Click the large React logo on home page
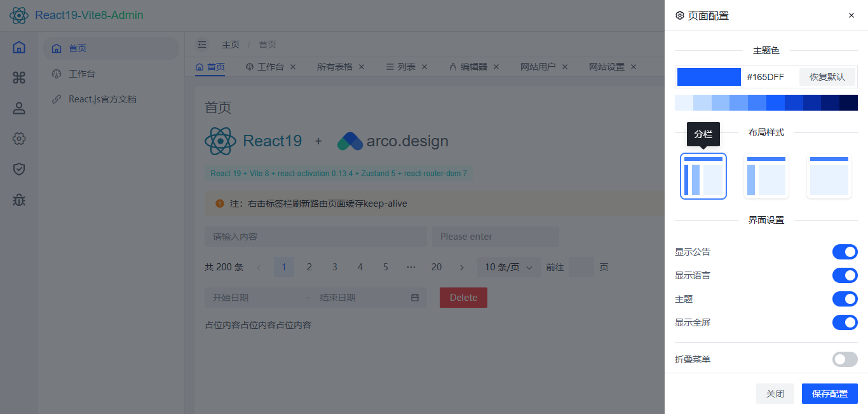 [220, 141]
